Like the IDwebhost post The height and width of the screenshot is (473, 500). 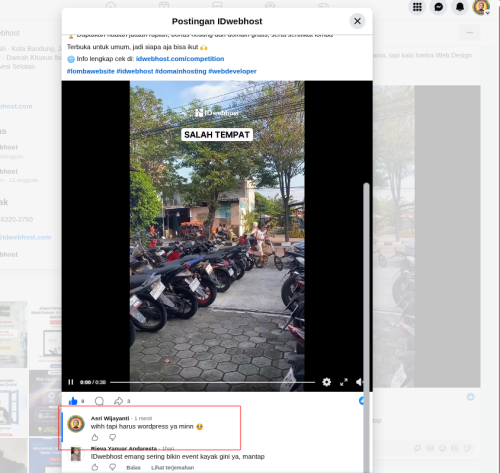click(x=73, y=401)
